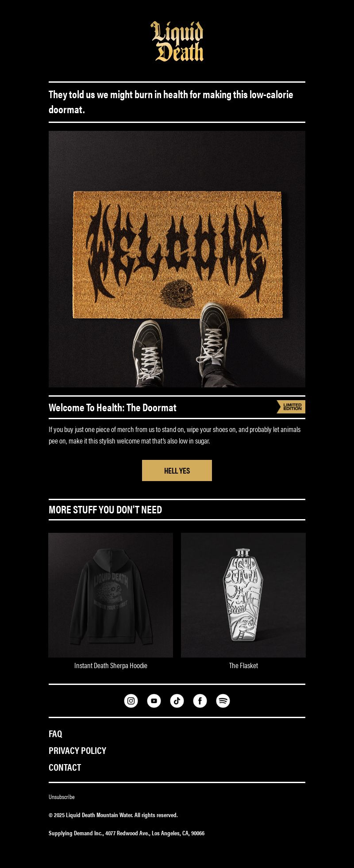Open the Instagram social icon
Image resolution: width=354 pixels, height=868 pixels.
point(131,701)
